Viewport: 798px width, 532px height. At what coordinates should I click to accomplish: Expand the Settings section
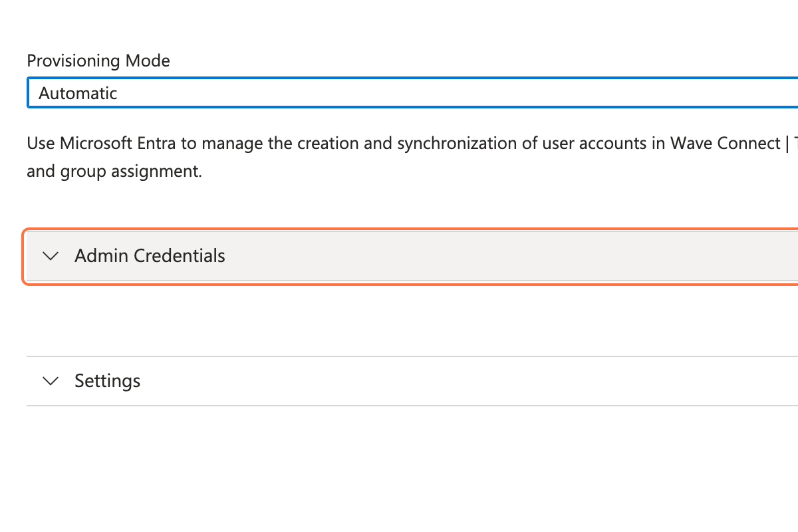(412, 381)
